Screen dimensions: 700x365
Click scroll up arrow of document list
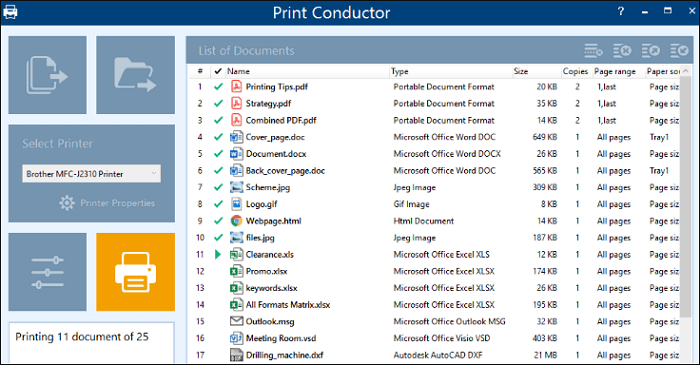click(685, 71)
